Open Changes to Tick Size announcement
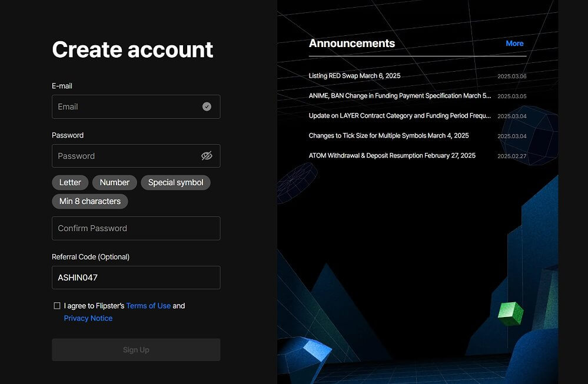The height and width of the screenshot is (384, 588). coord(388,136)
